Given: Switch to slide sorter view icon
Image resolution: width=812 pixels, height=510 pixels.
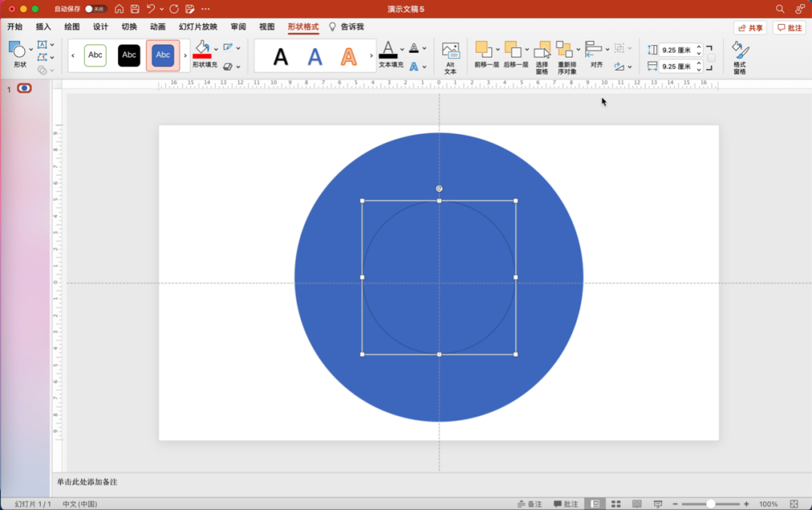Looking at the screenshot, I should pyautogui.click(x=616, y=504).
